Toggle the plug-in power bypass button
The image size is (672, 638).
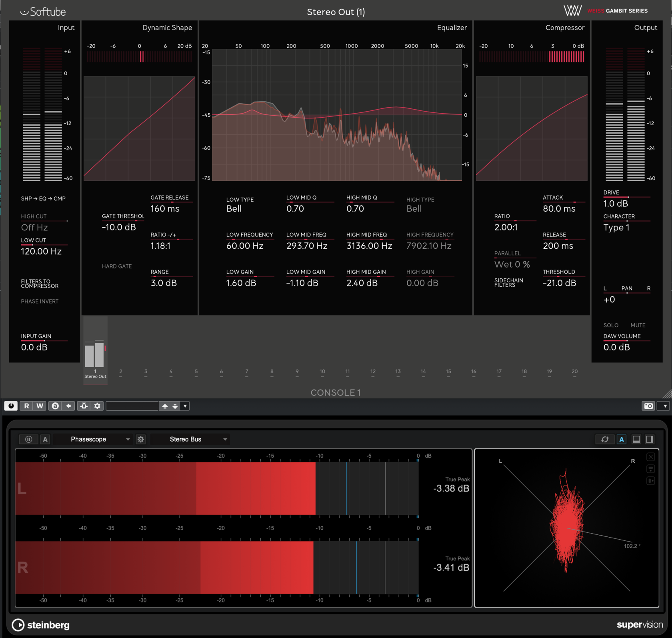[11, 406]
